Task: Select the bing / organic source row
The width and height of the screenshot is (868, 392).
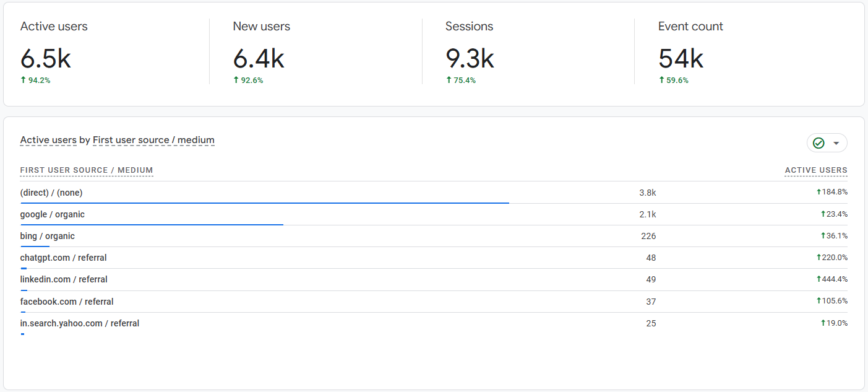Action: [48, 236]
